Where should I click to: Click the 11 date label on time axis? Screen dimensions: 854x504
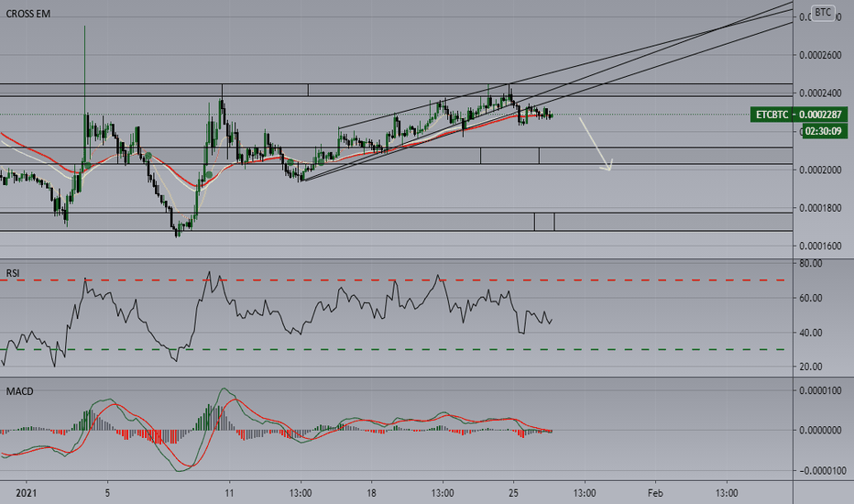tap(229, 493)
